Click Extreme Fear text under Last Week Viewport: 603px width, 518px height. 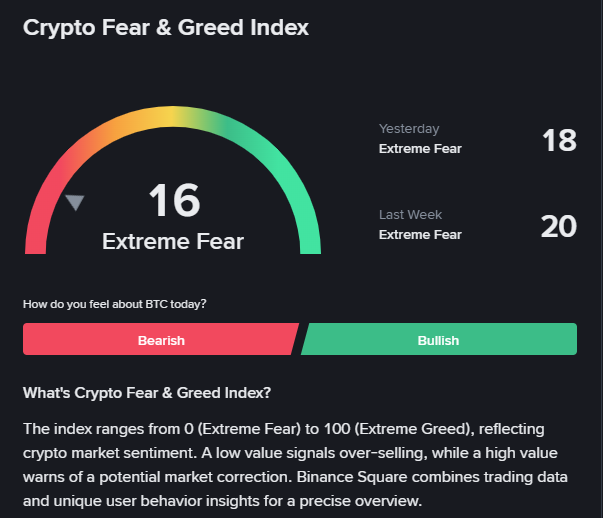click(420, 235)
